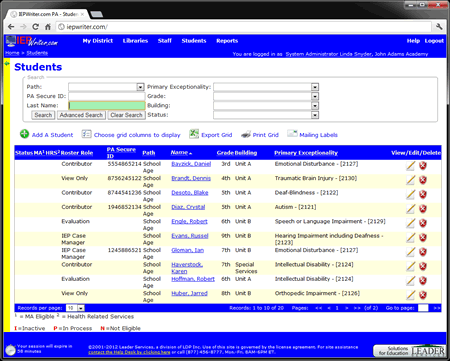Screen dimensions: 450x361
Task: Expand the Records per page dropdown
Action: pos(81,308)
